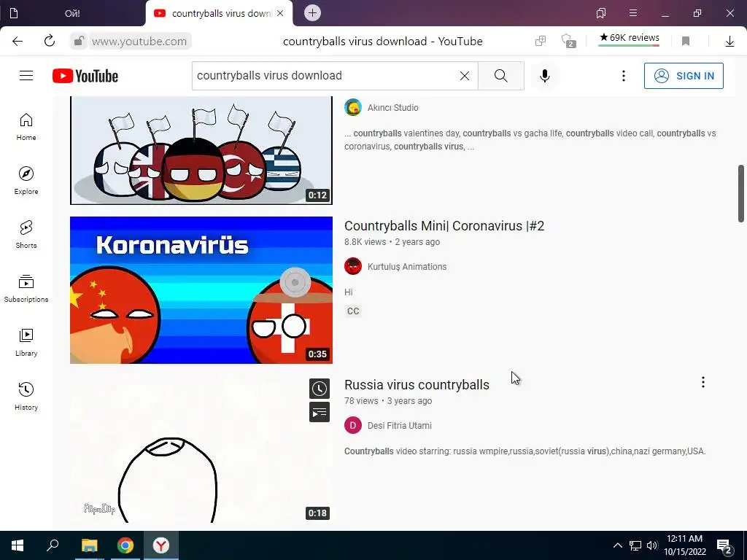This screenshot has width=747, height=560.
Task: Bookmark this page
Action: 686,42
